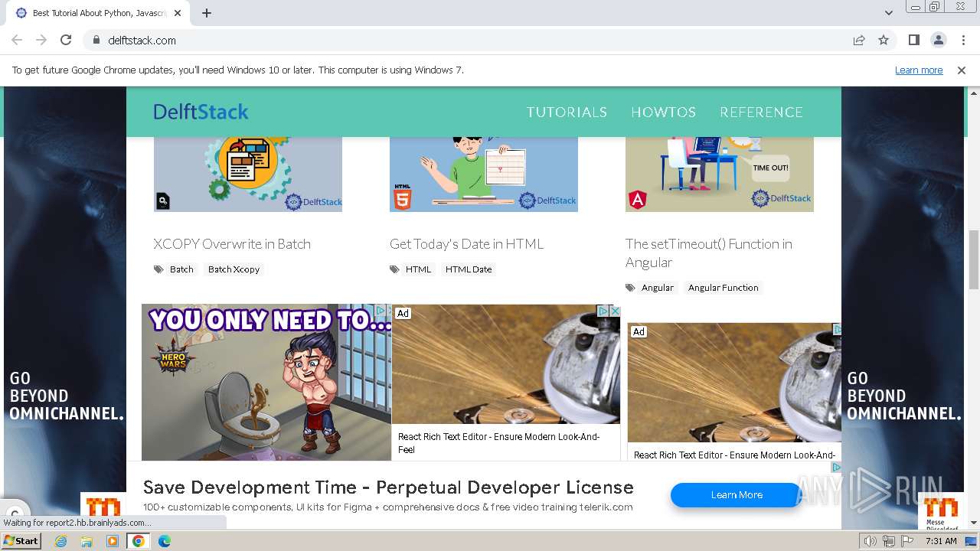The image size is (980, 551).
Task: Open the Chrome profile avatar
Action: (x=938, y=40)
